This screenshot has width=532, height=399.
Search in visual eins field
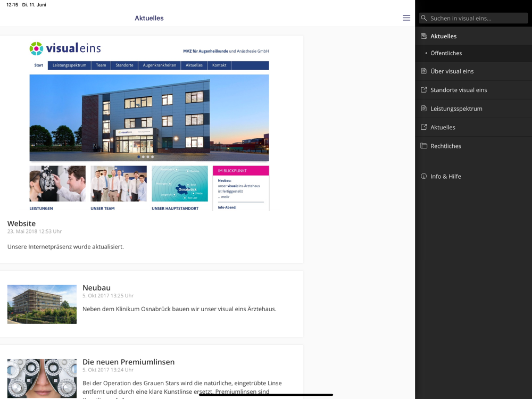coord(473,18)
